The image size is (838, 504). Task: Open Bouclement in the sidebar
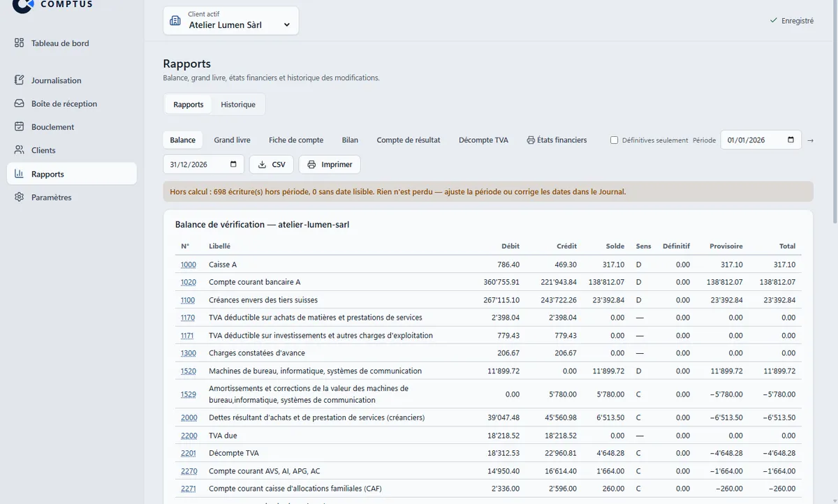tap(72, 127)
